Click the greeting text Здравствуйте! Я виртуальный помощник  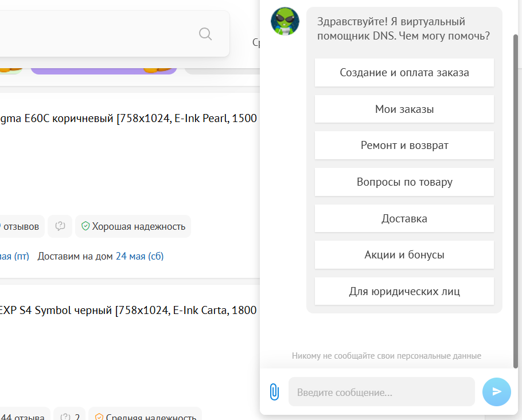coord(403,29)
